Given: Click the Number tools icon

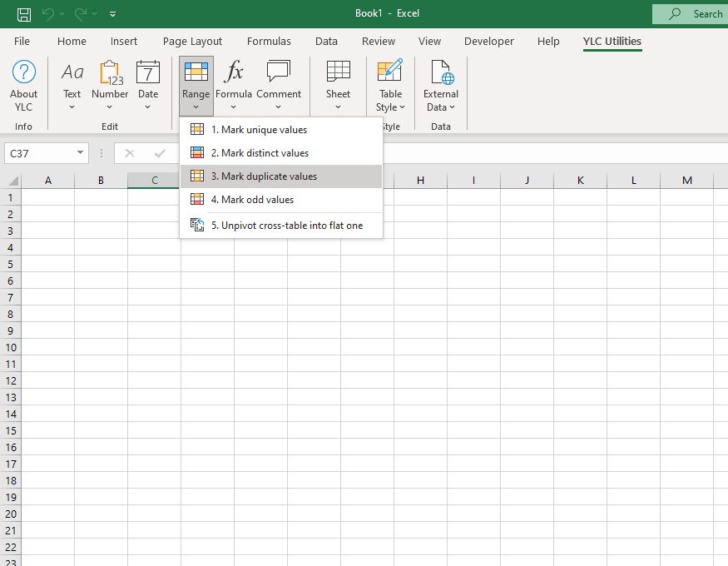Looking at the screenshot, I should (110, 73).
